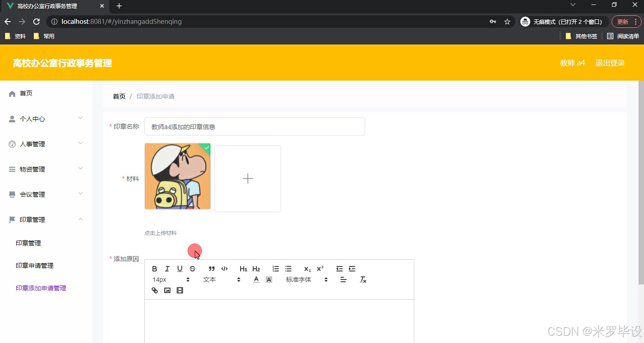Open the 标准字体 font family dropdown
Screen dimensions: 644x343
307,280
